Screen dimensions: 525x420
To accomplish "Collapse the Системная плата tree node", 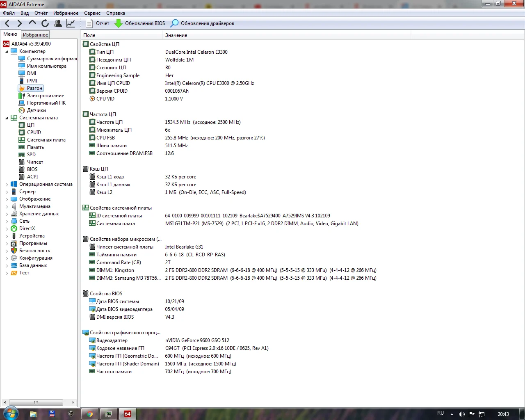I will [x=7, y=118].
